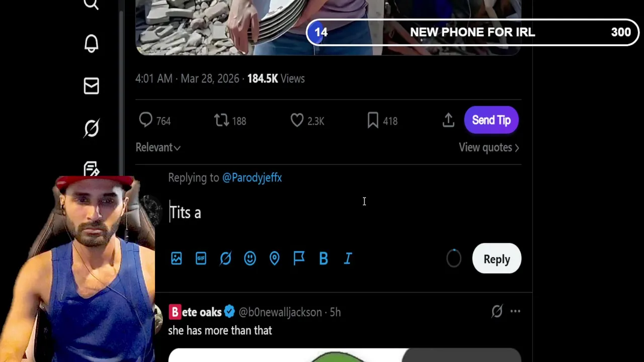Repost the tweet with 188 reposts

(221, 120)
